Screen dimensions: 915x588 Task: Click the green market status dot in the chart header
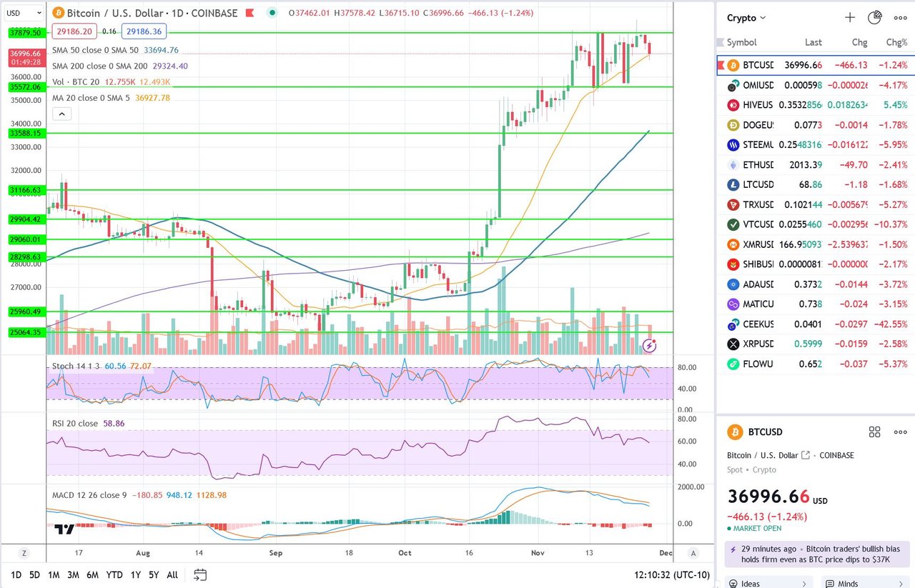point(273,13)
